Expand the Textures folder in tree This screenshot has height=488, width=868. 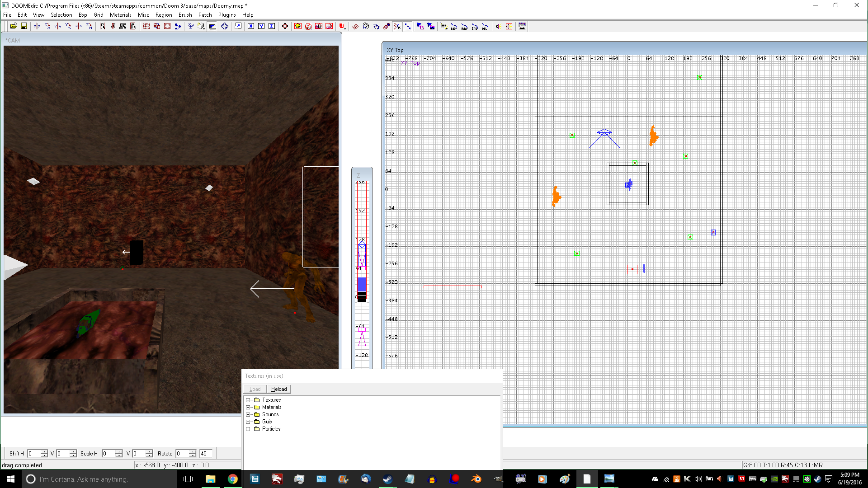coord(248,400)
